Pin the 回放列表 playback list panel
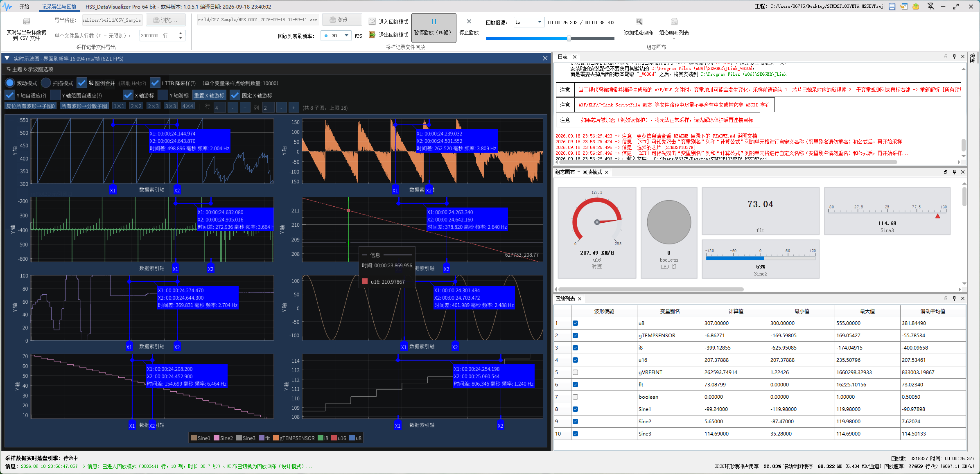This screenshot has width=980, height=474. pyautogui.click(x=954, y=298)
